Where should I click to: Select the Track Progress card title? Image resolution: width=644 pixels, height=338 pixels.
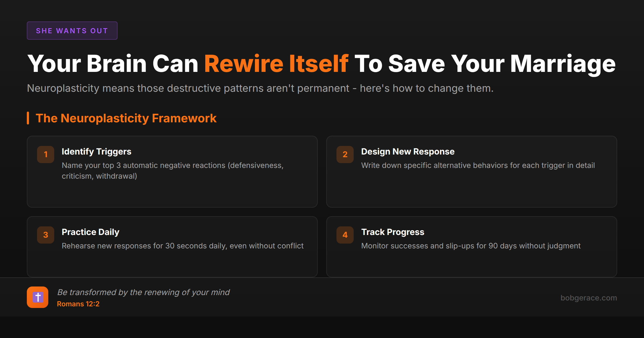point(393,232)
